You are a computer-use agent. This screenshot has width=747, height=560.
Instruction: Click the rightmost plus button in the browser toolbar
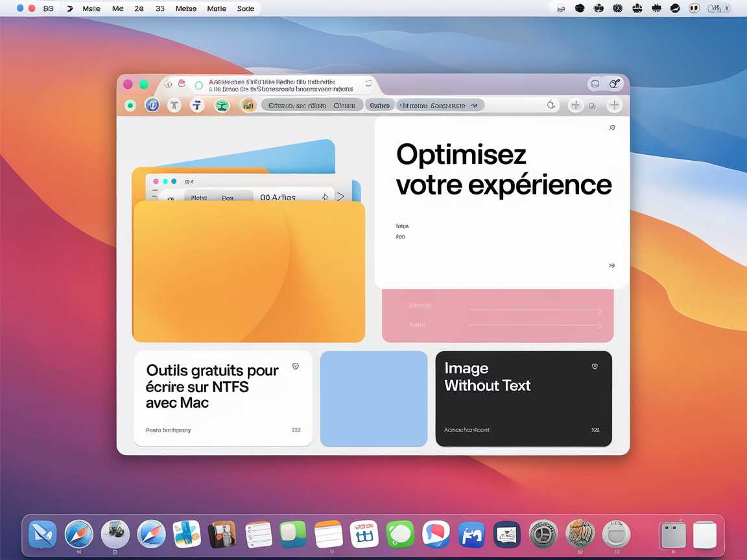614,105
